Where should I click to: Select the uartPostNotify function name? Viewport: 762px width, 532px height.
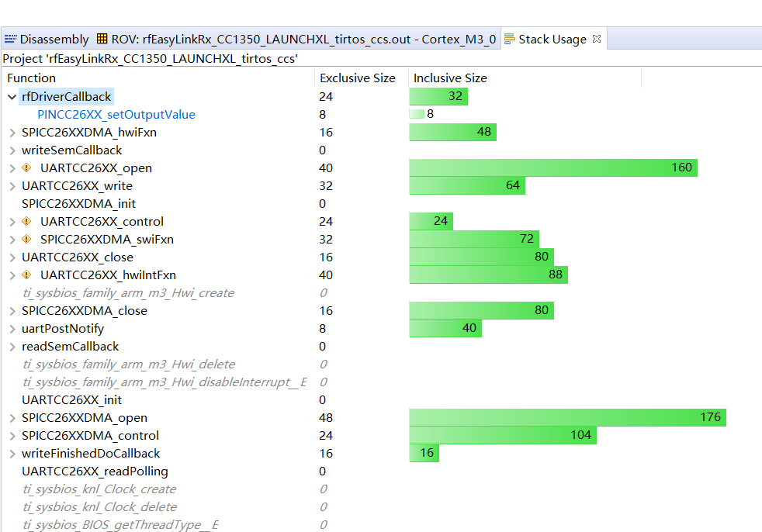(x=63, y=329)
